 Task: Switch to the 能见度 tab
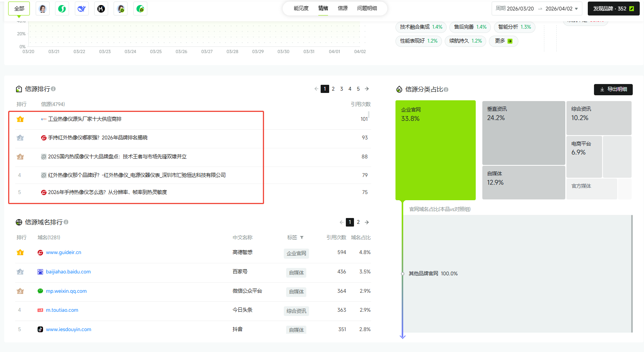coord(301,9)
